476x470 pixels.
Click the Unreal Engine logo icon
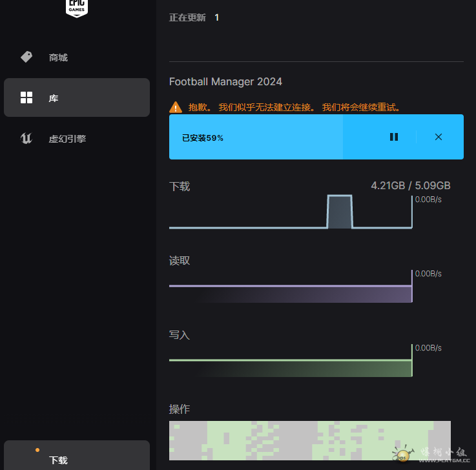(x=26, y=138)
